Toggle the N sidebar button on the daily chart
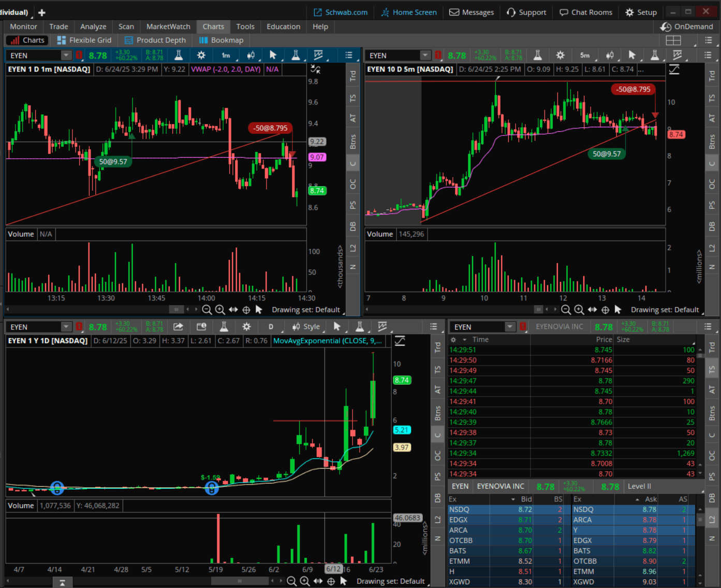This screenshot has width=721, height=588. point(438,538)
